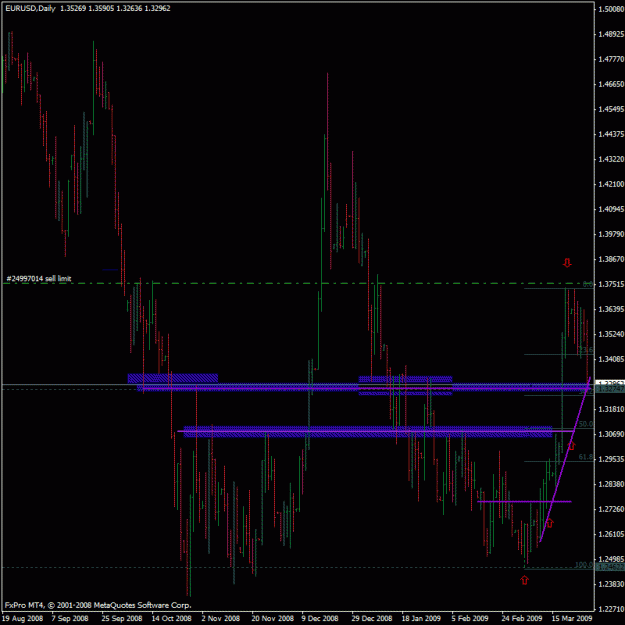Click the 1.36395 price axis label

(x=611, y=309)
